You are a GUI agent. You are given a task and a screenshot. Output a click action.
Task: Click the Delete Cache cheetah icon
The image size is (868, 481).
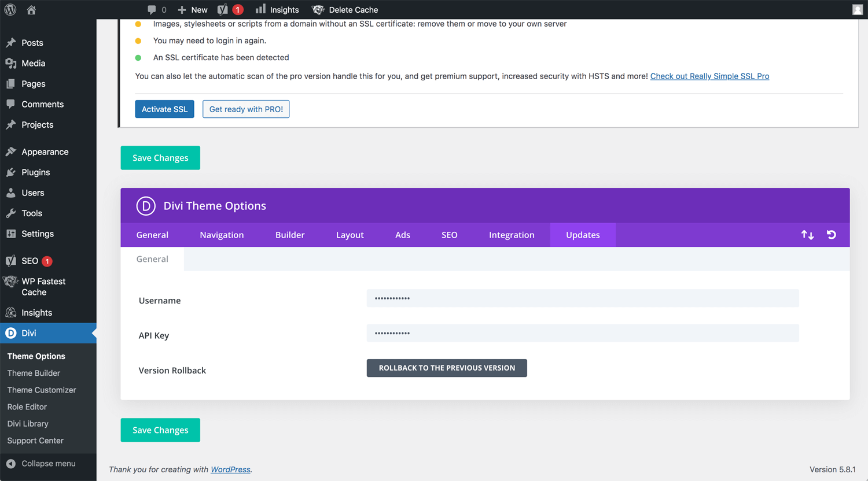tap(318, 10)
